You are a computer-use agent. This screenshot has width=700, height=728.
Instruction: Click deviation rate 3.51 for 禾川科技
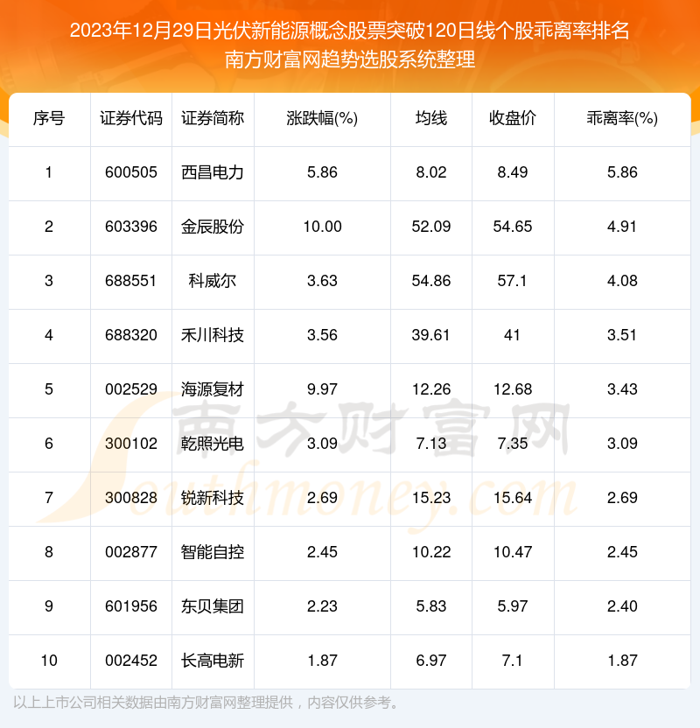click(x=622, y=335)
